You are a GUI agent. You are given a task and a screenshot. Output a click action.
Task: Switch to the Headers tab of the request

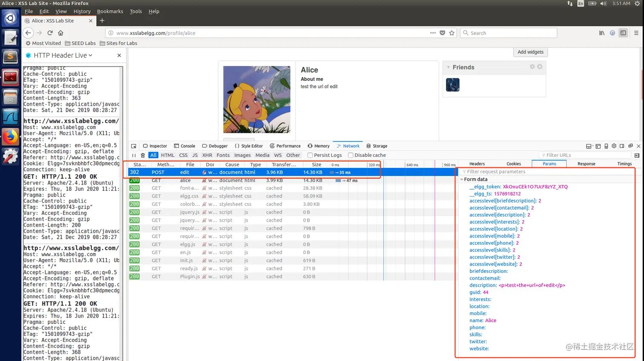coord(477,164)
